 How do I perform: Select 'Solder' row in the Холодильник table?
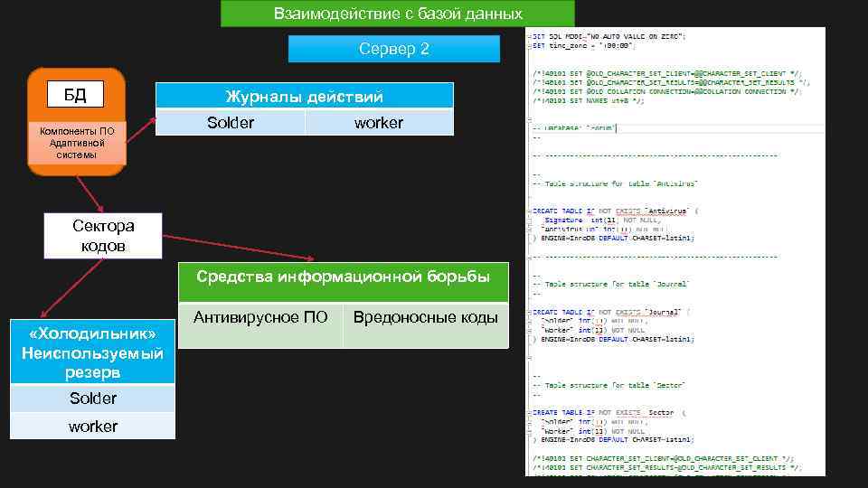(x=92, y=398)
